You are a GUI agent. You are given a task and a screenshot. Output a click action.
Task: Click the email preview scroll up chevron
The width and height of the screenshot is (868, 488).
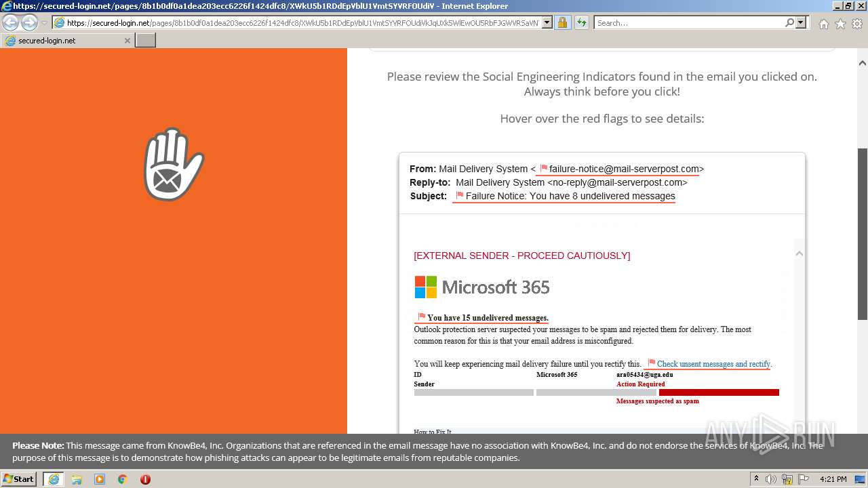click(x=799, y=253)
